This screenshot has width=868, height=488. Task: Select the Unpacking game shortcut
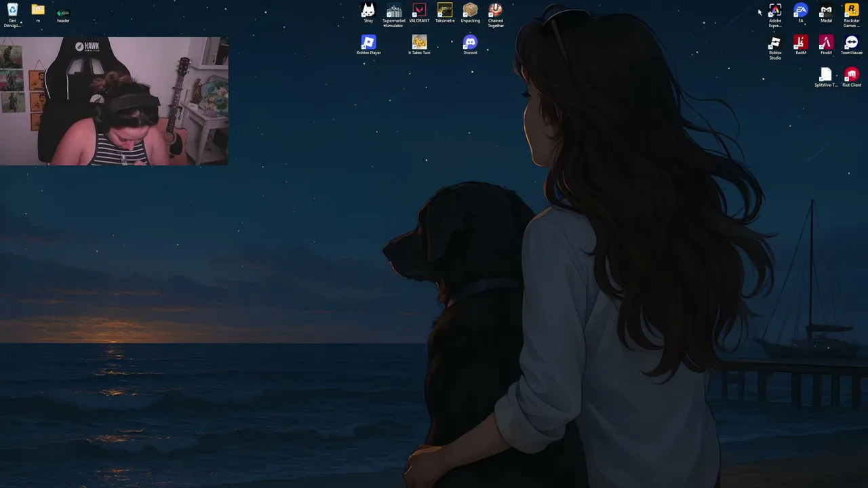[x=470, y=13]
